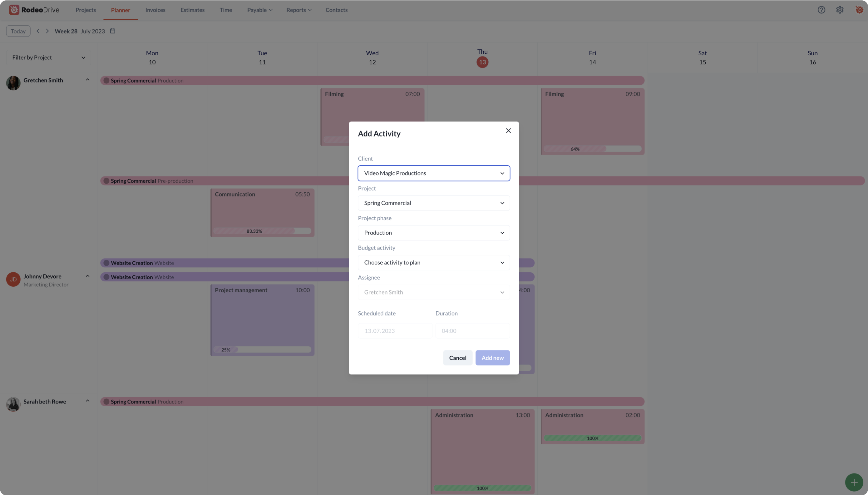Open the settings gear icon
This screenshot has width=868, height=495.
(x=840, y=10)
